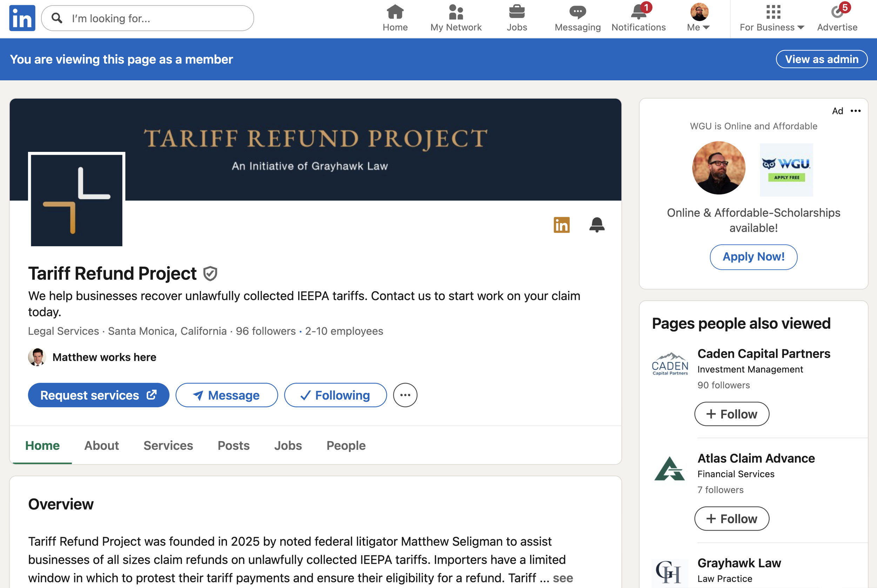Open the ad options ellipsis menu

[856, 111]
